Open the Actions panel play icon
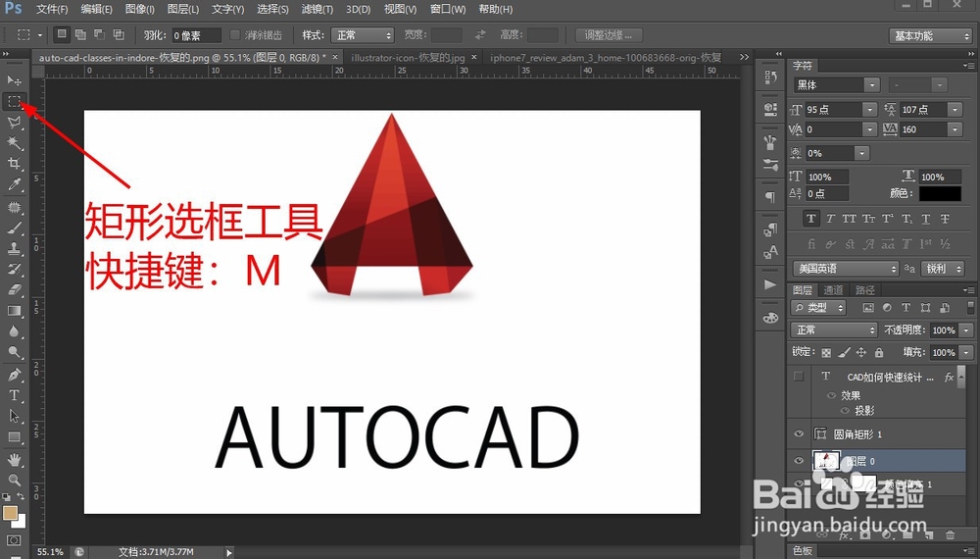The height and width of the screenshot is (559, 980). (x=770, y=285)
